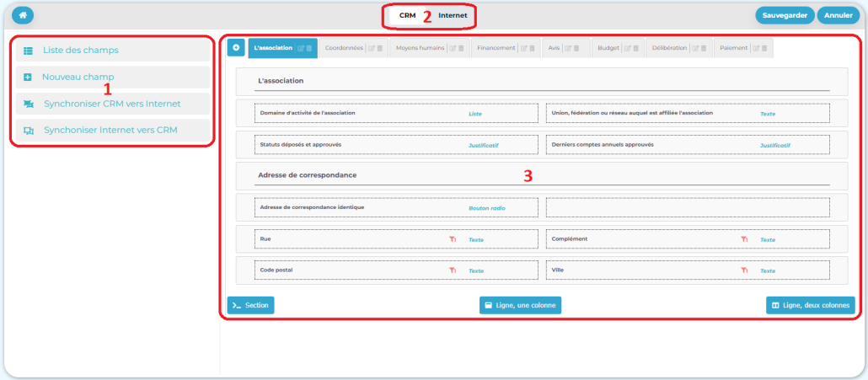Delete the Paiement tab with trash icon

point(764,49)
